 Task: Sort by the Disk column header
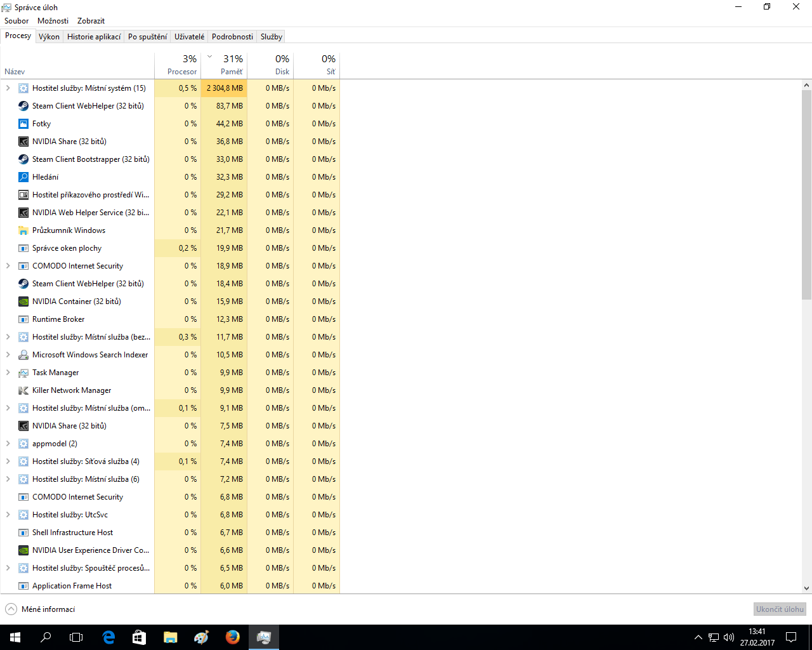click(x=270, y=65)
